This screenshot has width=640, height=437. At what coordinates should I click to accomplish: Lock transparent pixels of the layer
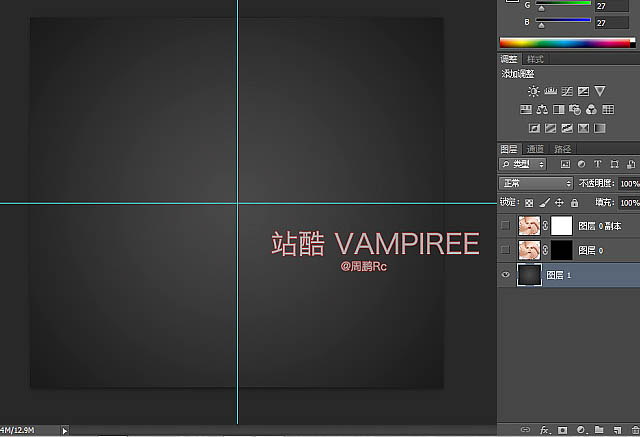529,203
